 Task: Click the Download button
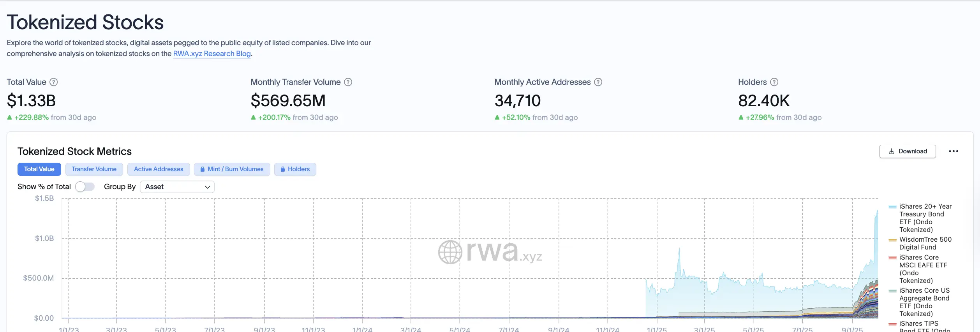(908, 151)
